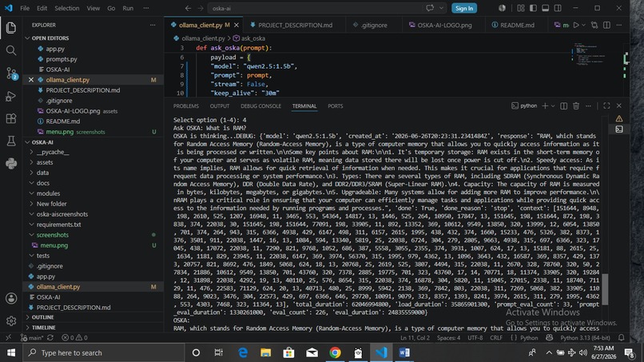
Task: Split the editor to the right
Action: click(606, 25)
